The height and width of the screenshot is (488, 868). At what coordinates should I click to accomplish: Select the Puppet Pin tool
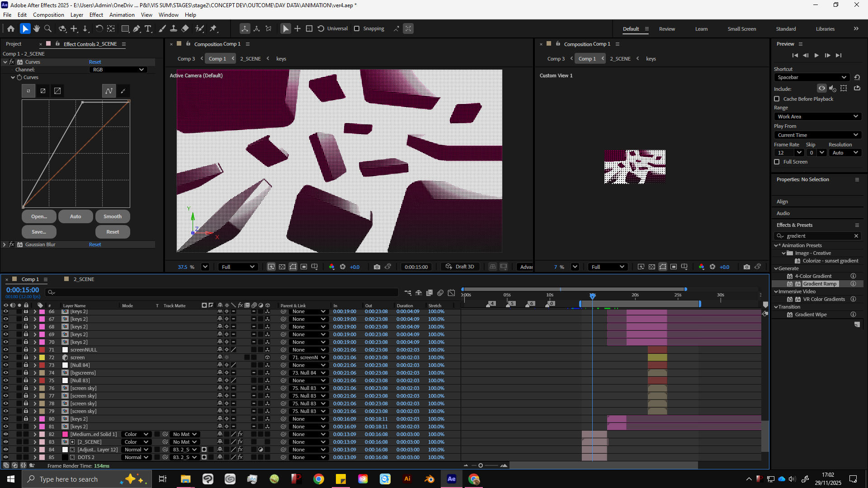[213, 28]
